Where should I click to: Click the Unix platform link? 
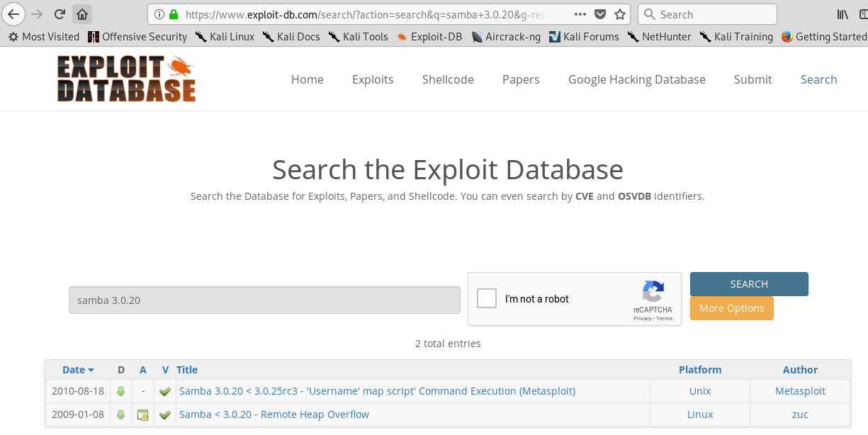(700, 391)
